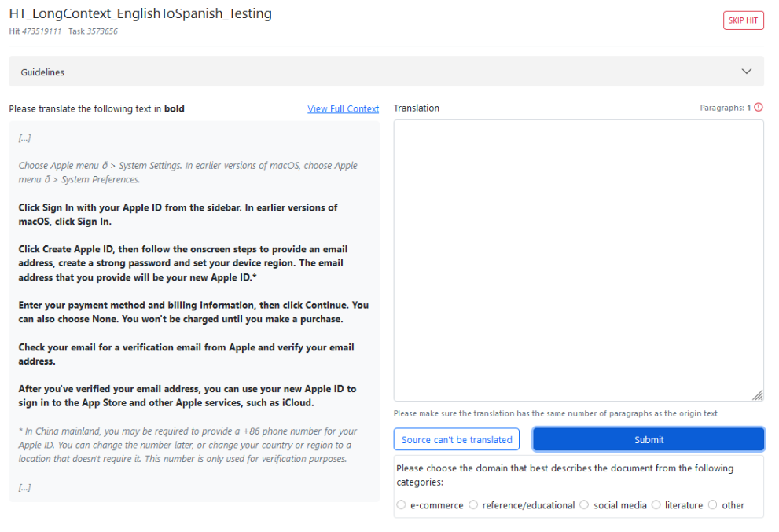The width and height of the screenshot is (779, 532).
Task: Focus the Translation text area
Action: tap(578, 260)
